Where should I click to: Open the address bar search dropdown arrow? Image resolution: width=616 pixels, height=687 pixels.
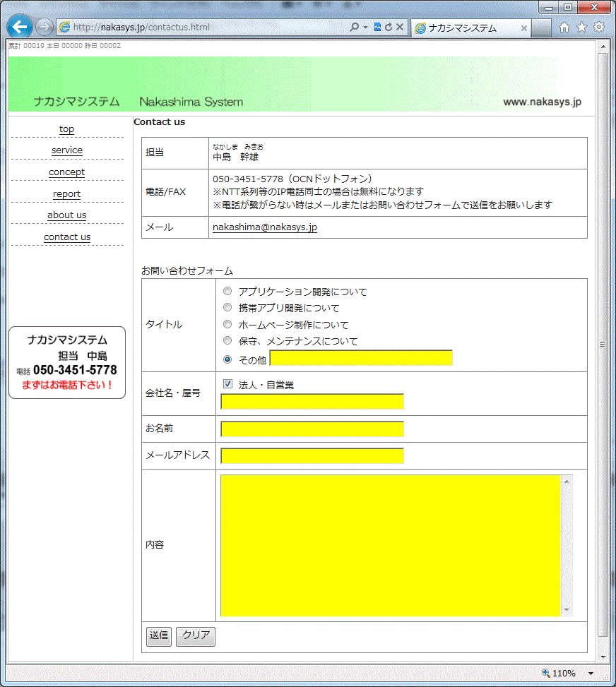[365, 28]
